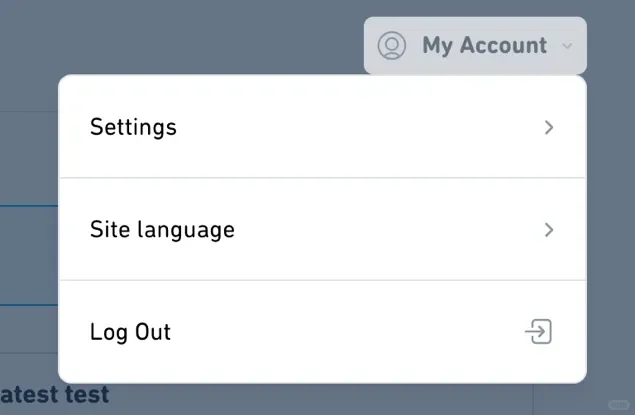
Task: Click the Settings text label
Action: pos(133,127)
